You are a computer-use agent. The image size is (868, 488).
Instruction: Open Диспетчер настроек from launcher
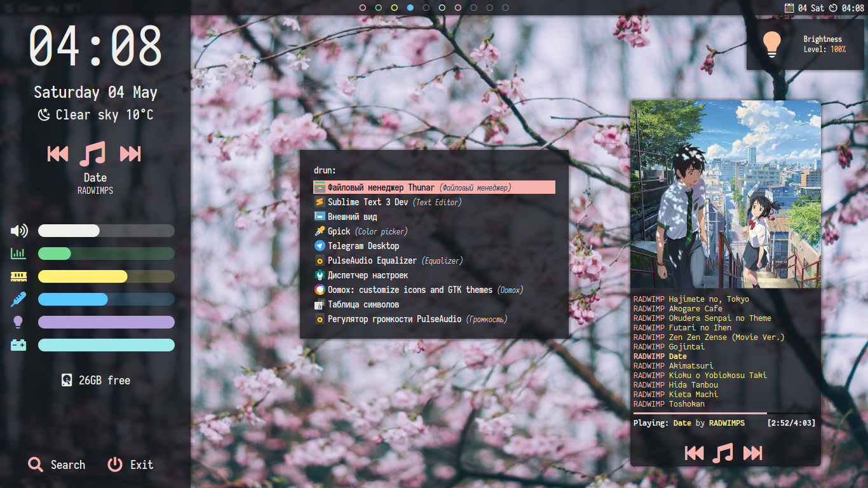(x=434, y=275)
